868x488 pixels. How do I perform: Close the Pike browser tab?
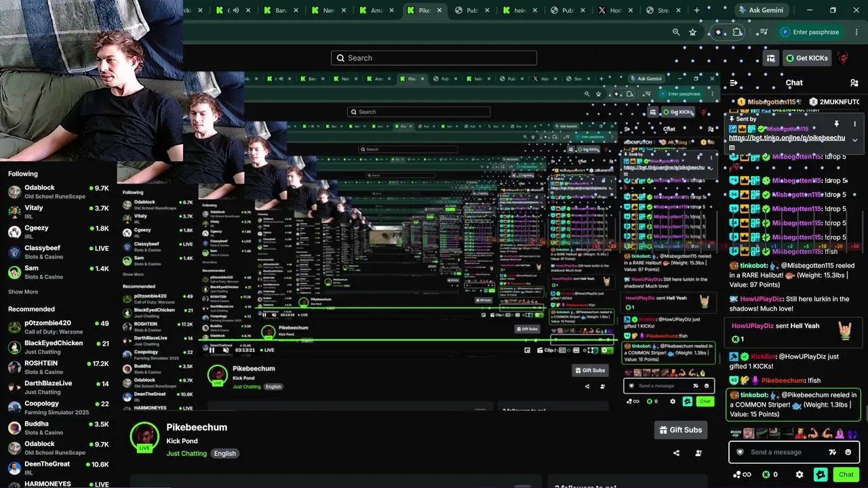tap(439, 10)
